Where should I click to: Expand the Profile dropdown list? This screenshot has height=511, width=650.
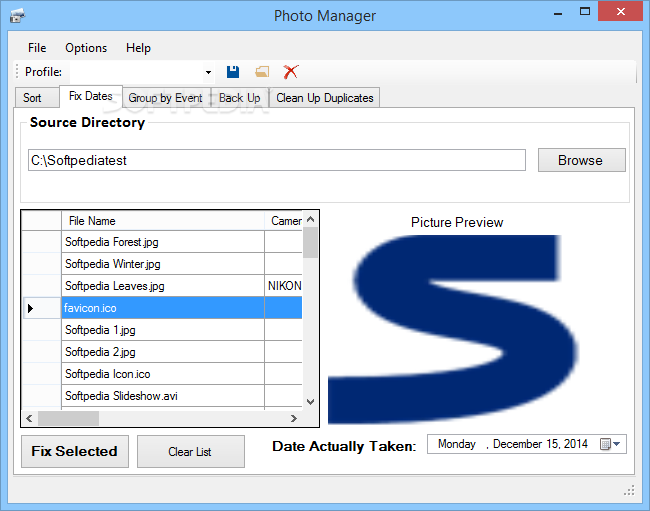[x=208, y=72]
